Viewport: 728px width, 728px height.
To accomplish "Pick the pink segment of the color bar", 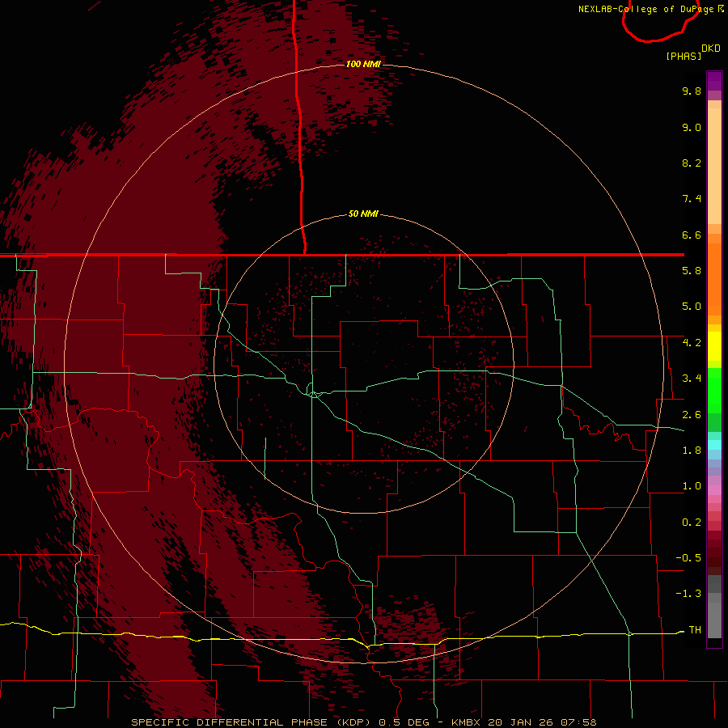I will coord(714,490).
